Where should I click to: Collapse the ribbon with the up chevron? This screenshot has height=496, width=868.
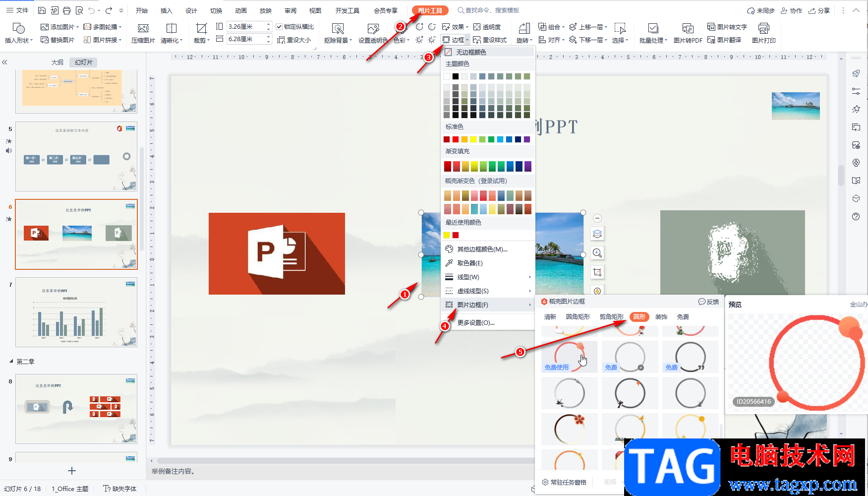pos(856,10)
